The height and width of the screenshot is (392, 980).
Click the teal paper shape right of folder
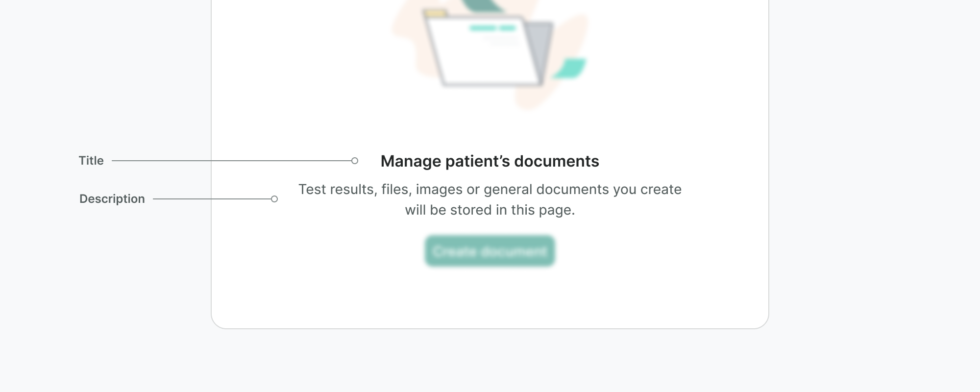[x=571, y=68]
